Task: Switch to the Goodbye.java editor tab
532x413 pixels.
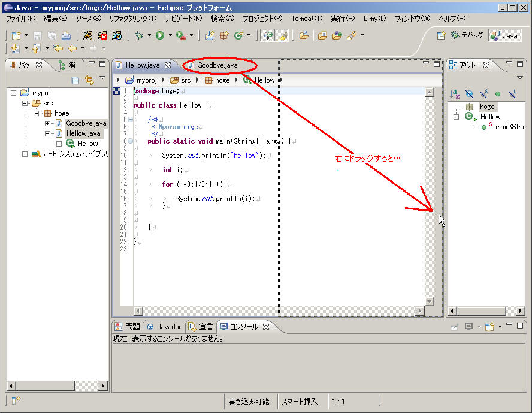Action: tap(217, 65)
